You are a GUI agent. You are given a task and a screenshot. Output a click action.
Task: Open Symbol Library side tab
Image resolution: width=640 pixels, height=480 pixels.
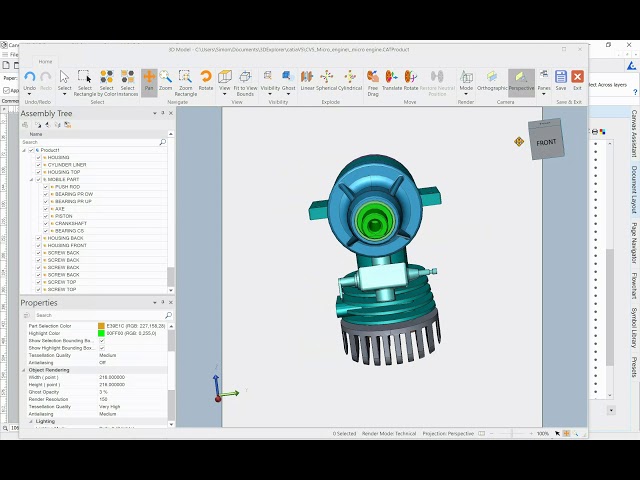[634, 328]
